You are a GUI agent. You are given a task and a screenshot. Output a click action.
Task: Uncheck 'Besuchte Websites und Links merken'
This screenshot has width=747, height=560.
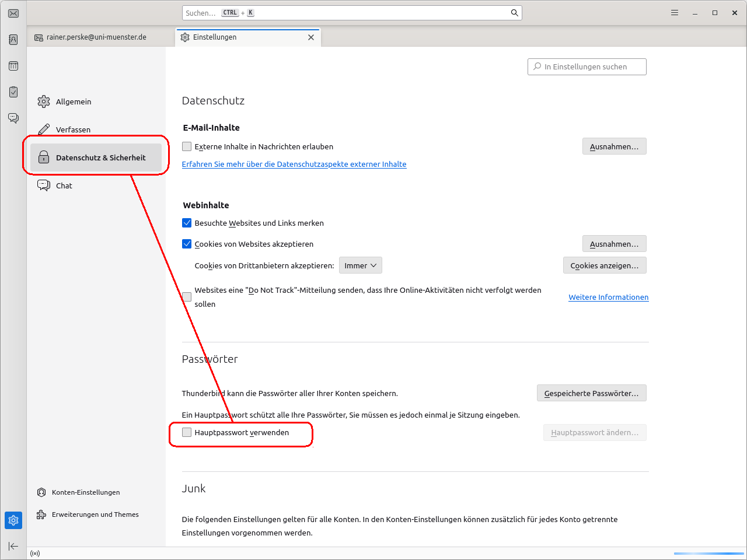coord(187,223)
